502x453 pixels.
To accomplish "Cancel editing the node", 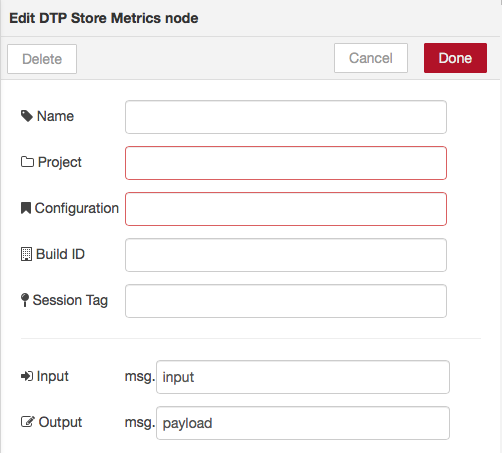I will coord(371,58).
